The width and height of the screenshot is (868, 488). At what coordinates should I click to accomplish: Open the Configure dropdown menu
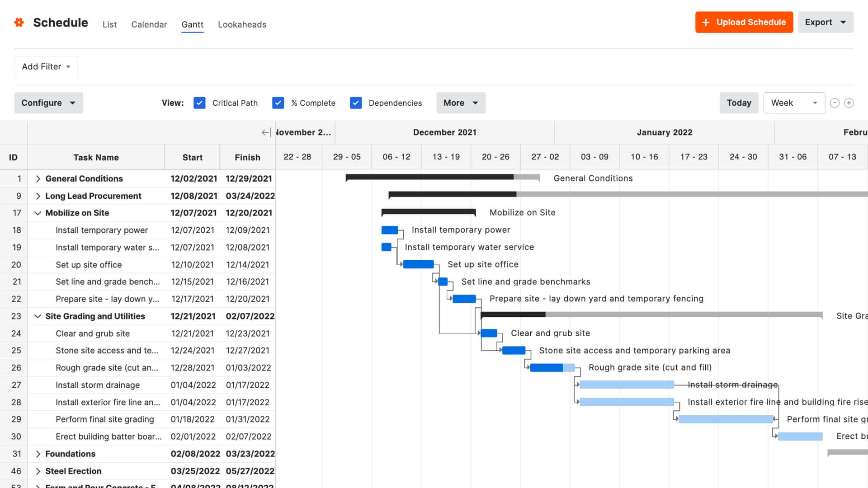tap(49, 103)
